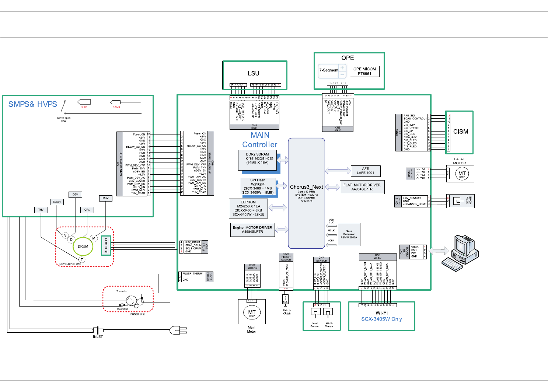Screen dimensions: 548x392
Task: Select the Clock Generator ASM3P2863A box
Action: coord(349,234)
